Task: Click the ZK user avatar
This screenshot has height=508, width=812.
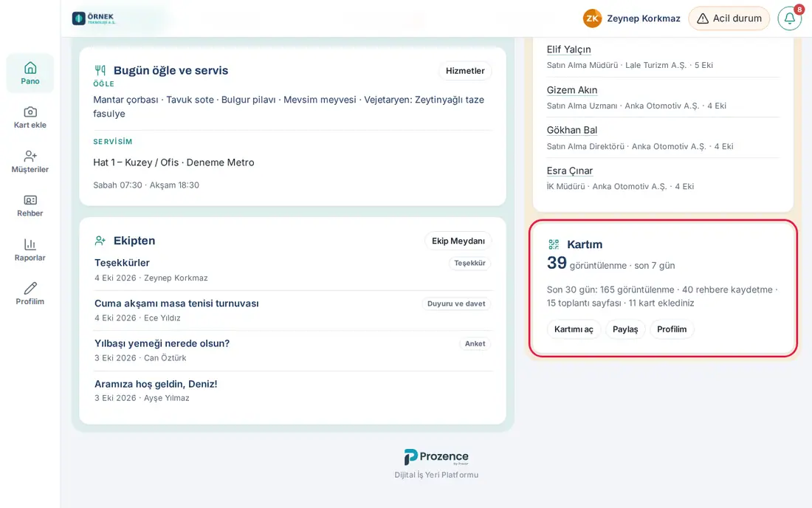Action: coord(593,18)
